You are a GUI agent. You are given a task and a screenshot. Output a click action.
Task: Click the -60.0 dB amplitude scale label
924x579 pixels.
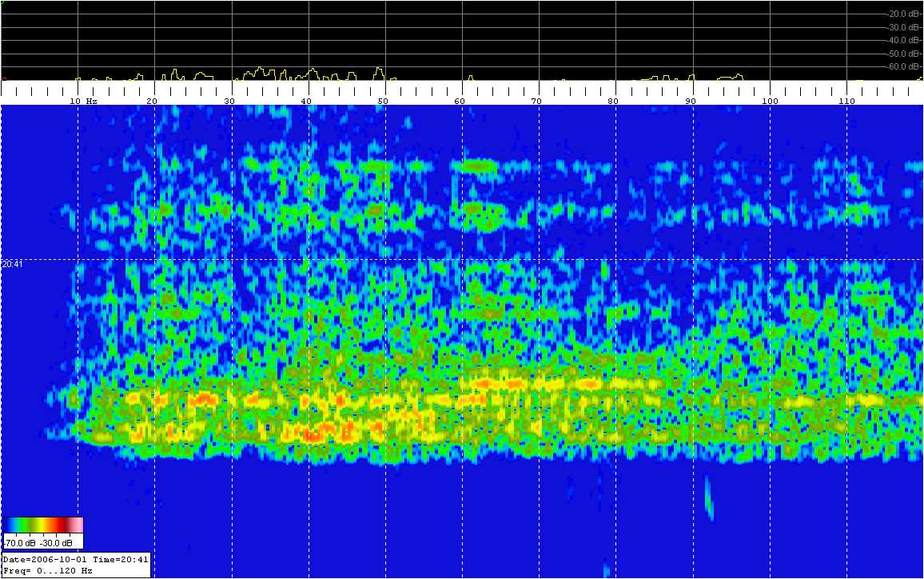tap(904, 66)
